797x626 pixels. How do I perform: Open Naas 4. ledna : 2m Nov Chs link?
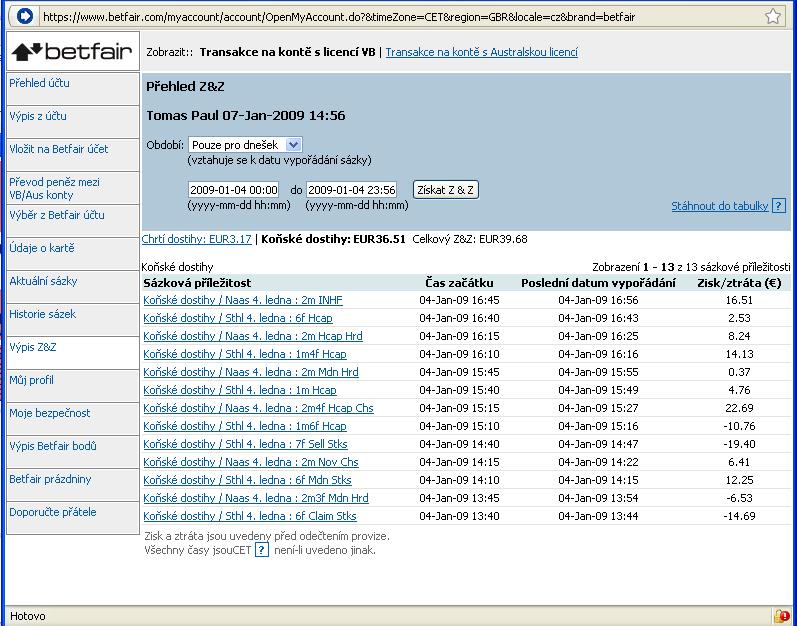pos(251,462)
